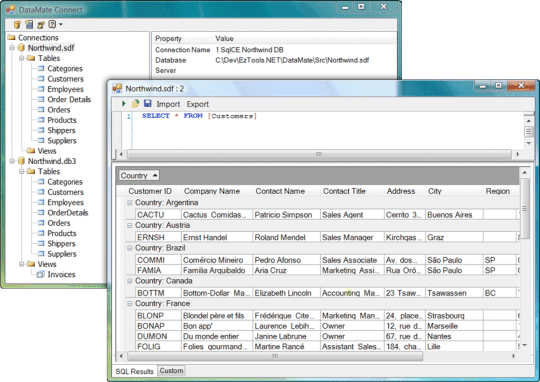
Task: Click the results grid horizontal scrollbar thumb
Action: [x=275, y=356]
